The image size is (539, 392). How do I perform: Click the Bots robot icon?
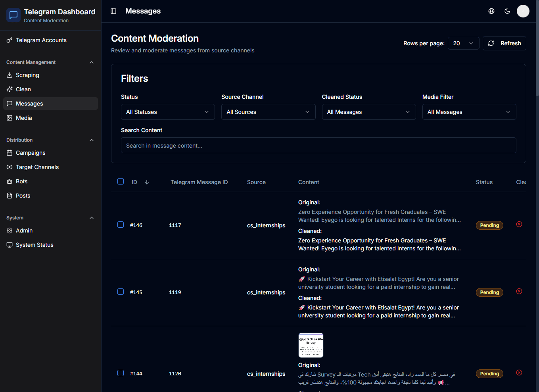10,181
